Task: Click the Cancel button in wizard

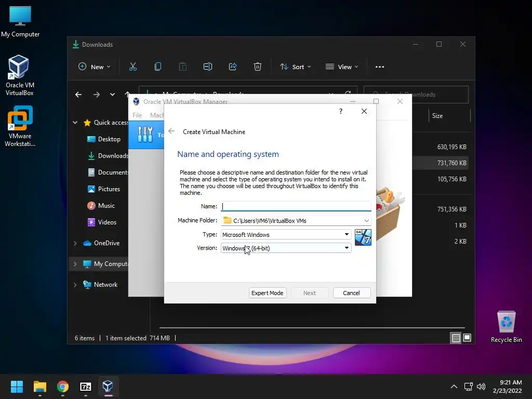Action: [x=352, y=293]
